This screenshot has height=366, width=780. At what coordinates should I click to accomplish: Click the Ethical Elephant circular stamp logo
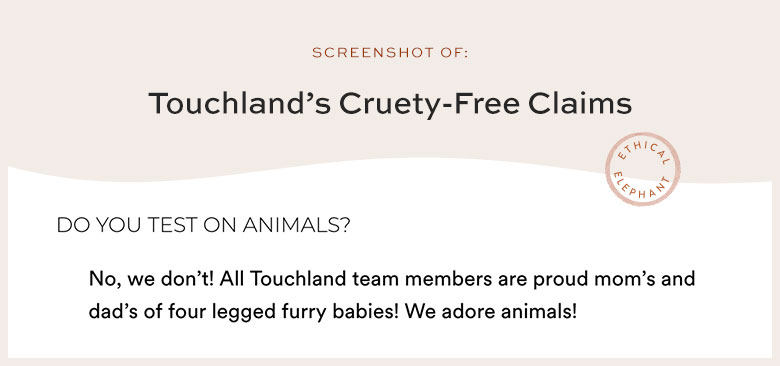642,169
